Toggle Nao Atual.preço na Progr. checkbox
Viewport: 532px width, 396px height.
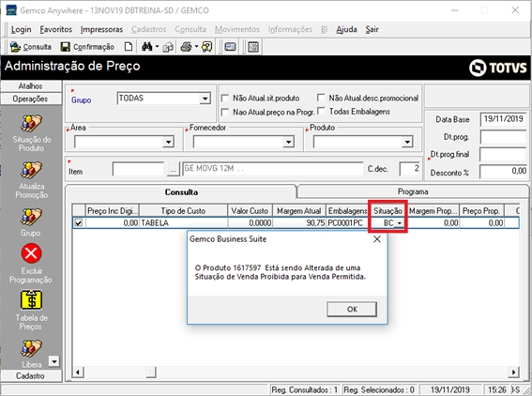tap(224, 112)
